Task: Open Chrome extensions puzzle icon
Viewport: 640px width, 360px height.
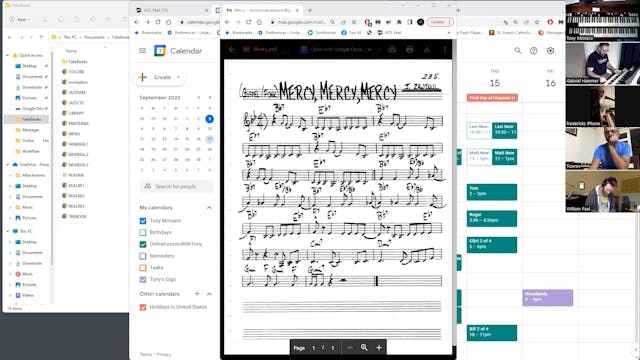Action: click(399, 22)
